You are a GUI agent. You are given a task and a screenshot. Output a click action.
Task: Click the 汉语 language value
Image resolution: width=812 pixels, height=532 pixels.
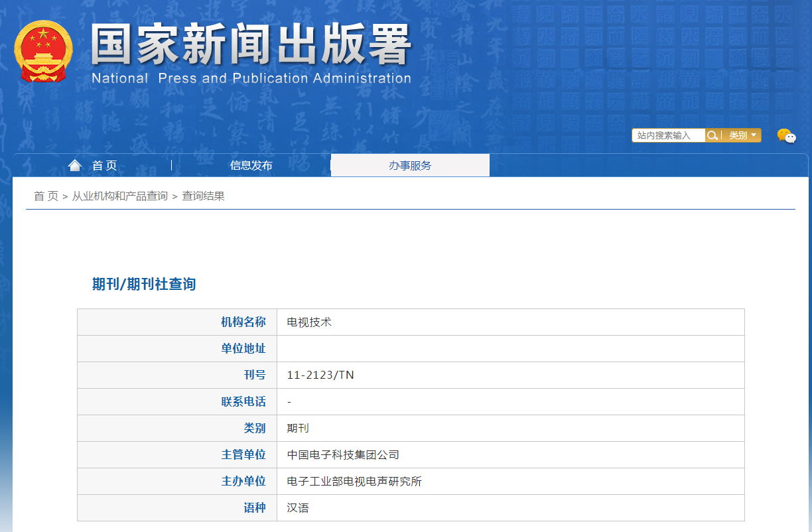298,508
